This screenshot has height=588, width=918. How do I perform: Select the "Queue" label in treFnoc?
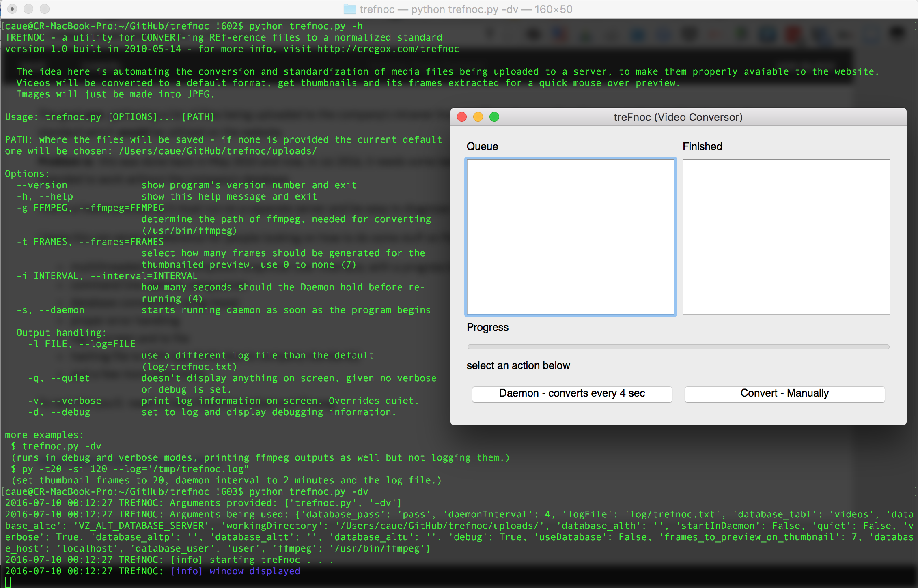[x=483, y=146]
